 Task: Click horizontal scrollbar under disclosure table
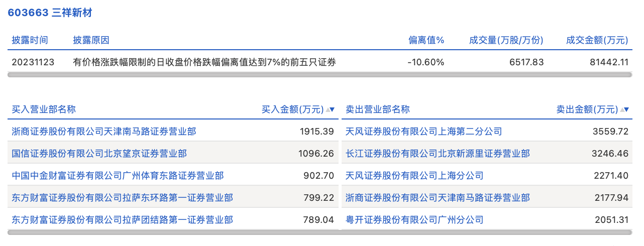[x=320, y=75]
